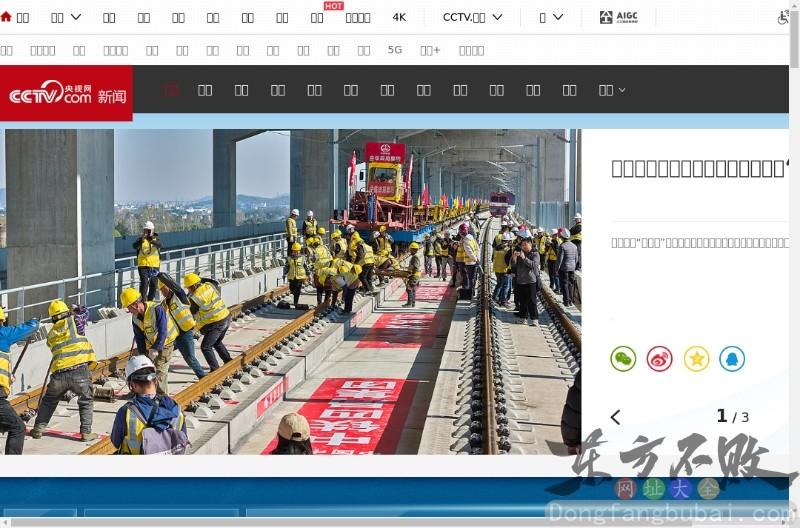The image size is (800, 528).
Task: Open the 4K channel link
Action: tap(399, 17)
